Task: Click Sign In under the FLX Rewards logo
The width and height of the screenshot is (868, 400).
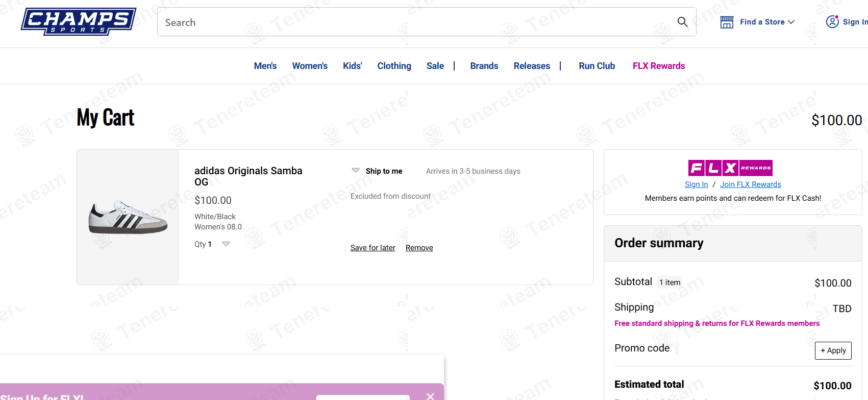Action: [696, 184]
